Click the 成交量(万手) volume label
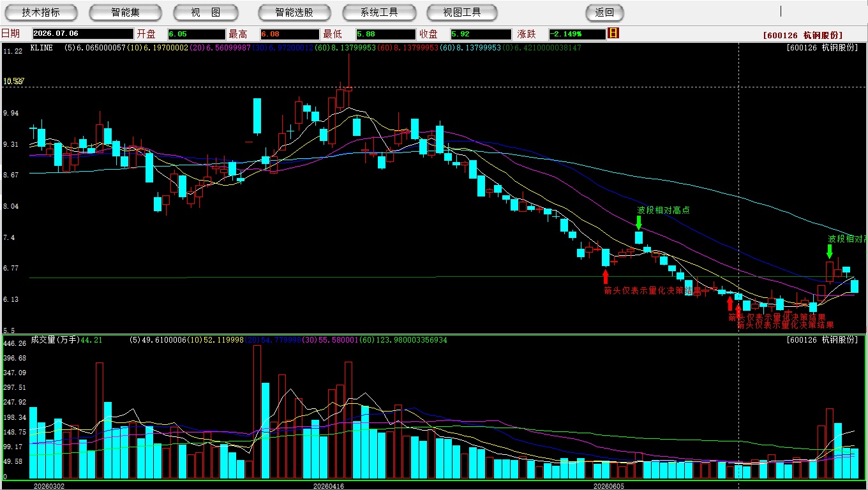The height and width of the screenshot is (490, 868). pos(55,340)
